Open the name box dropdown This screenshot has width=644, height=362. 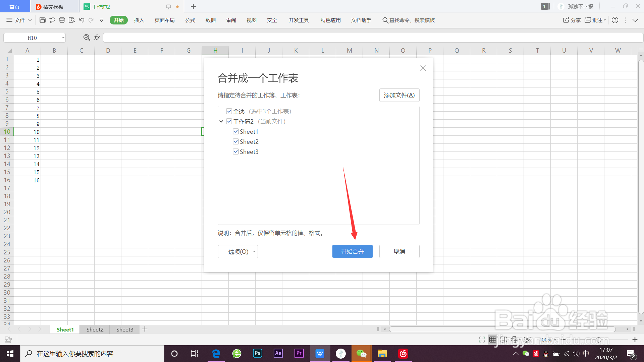[63, 38]
